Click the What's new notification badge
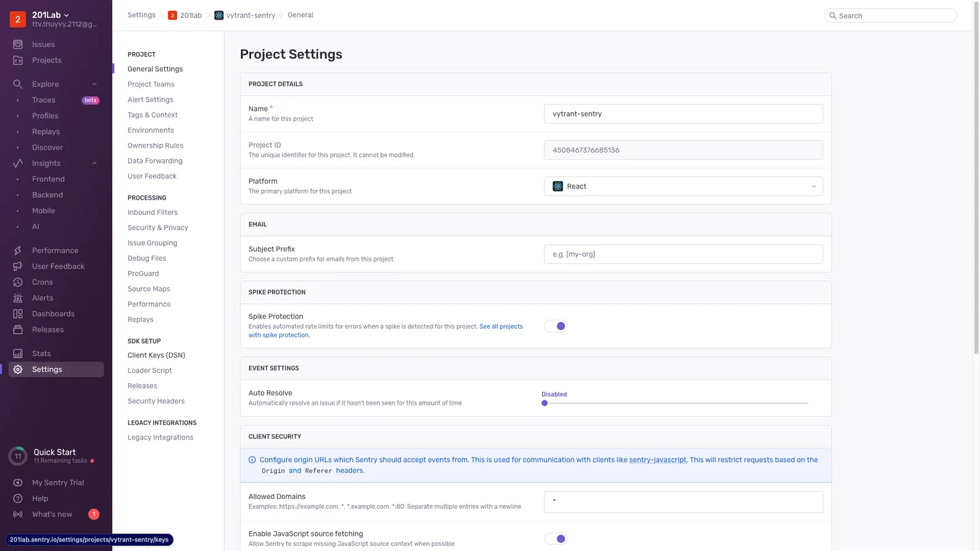 [94, 514]
